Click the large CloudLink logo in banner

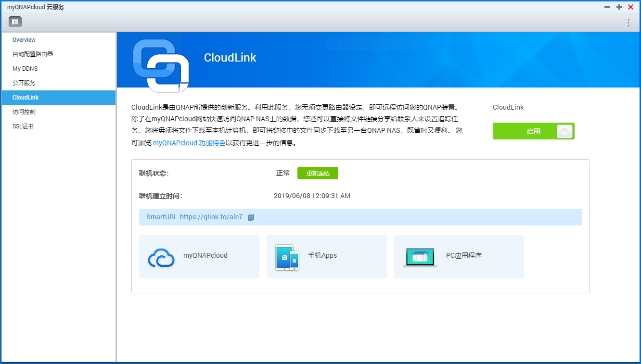coord(161,65)
